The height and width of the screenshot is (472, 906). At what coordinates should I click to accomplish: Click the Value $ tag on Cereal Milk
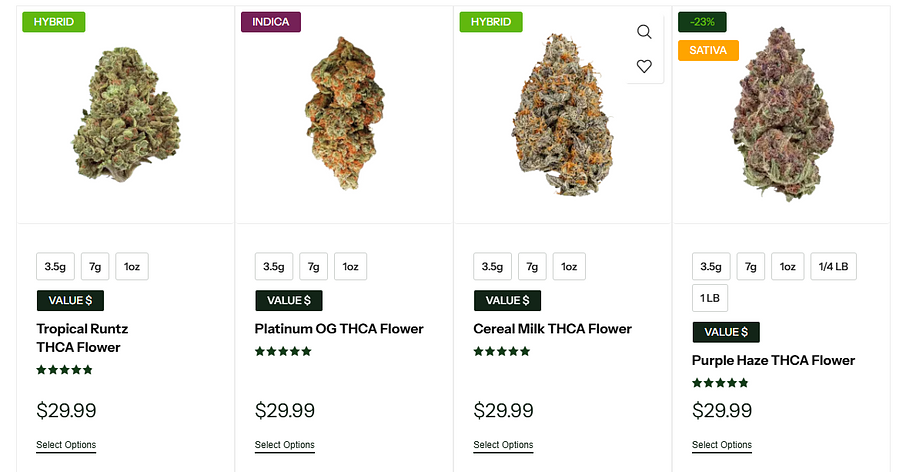pyautogui.click(x=507, y=300)
